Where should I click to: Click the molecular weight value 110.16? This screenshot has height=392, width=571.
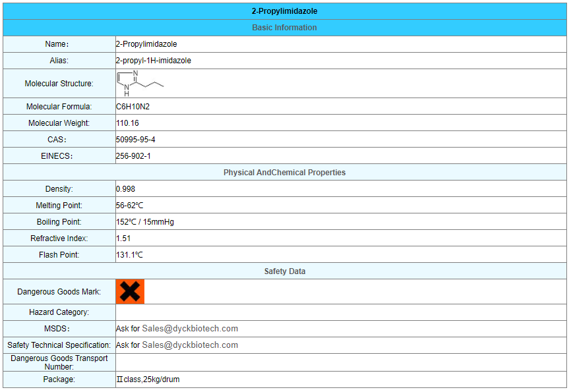coord(127,123)
